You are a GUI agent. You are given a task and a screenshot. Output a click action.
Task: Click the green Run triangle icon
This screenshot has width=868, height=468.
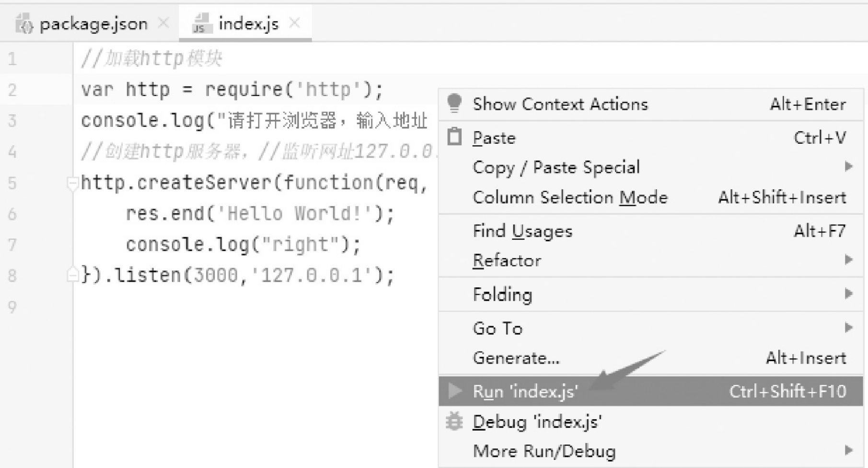click(x=454, y=391)
